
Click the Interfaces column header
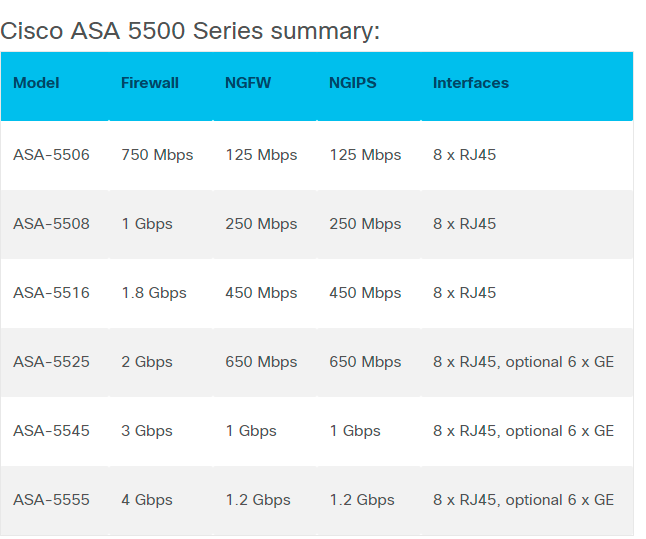point(471,83)
